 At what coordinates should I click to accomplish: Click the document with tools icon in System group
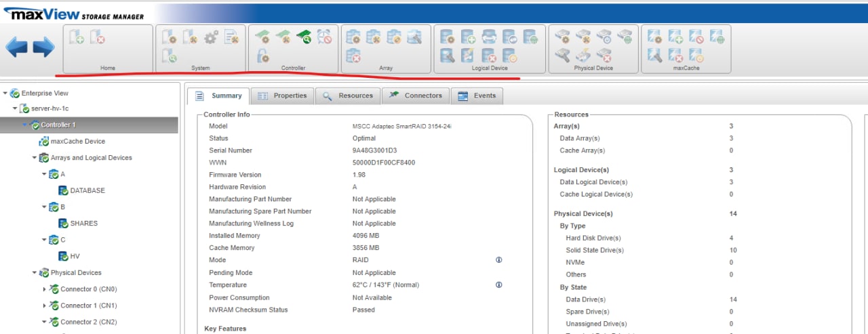coord(232,37)
